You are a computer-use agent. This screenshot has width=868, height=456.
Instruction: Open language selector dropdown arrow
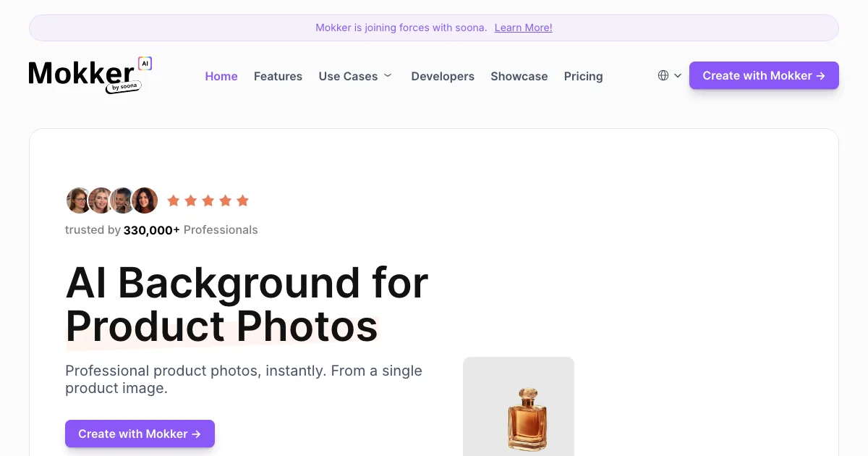coord(678,75)
